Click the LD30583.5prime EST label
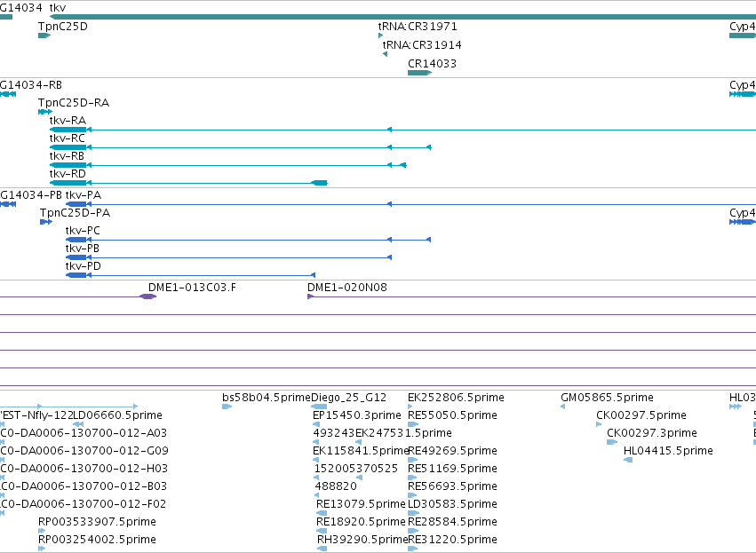The height and width of the screenshot is (553, 756). point(452,504)
